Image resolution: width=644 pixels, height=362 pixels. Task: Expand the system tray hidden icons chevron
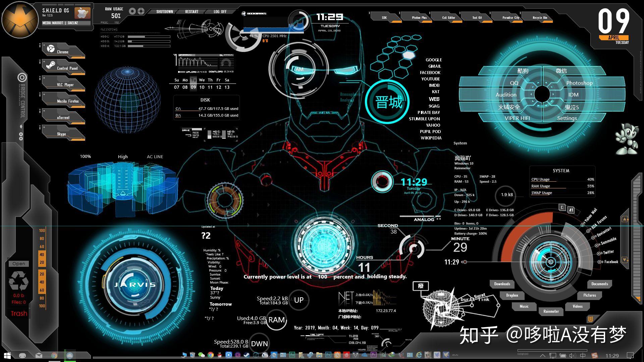coord(542,356)
